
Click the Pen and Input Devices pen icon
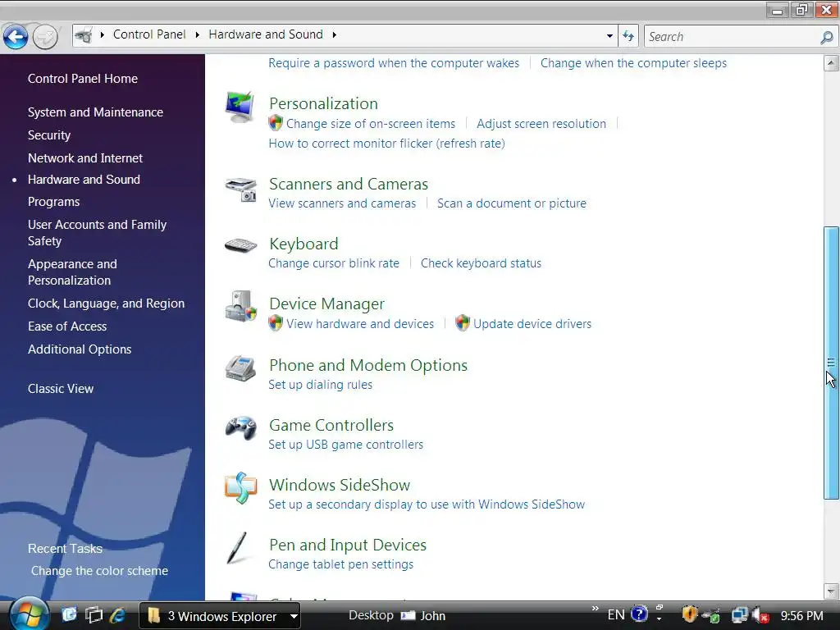236,548
